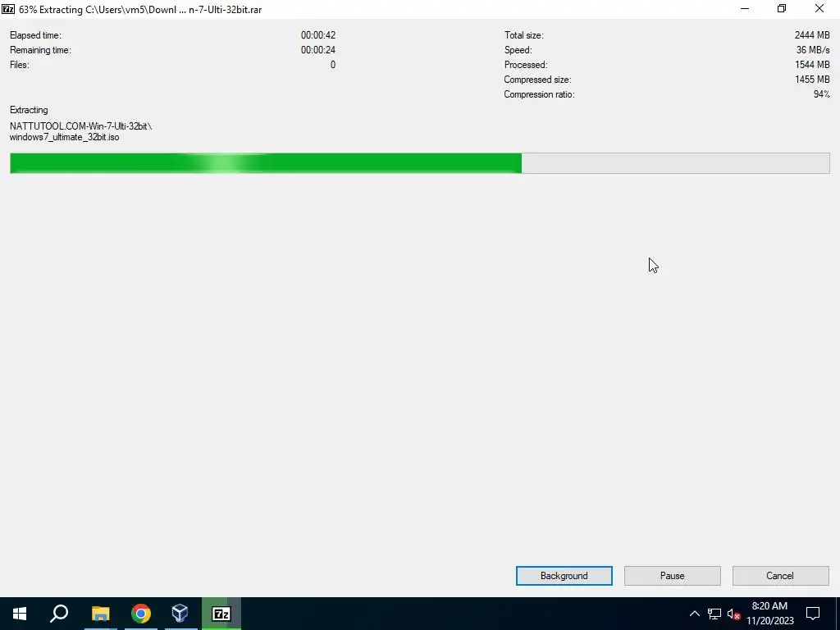Click the Processed label

coord(526,65)
